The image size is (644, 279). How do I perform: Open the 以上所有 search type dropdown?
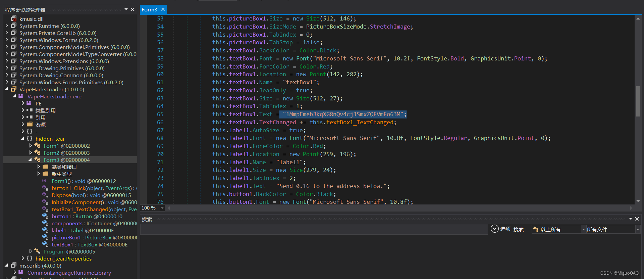click(x=583, y=229)
